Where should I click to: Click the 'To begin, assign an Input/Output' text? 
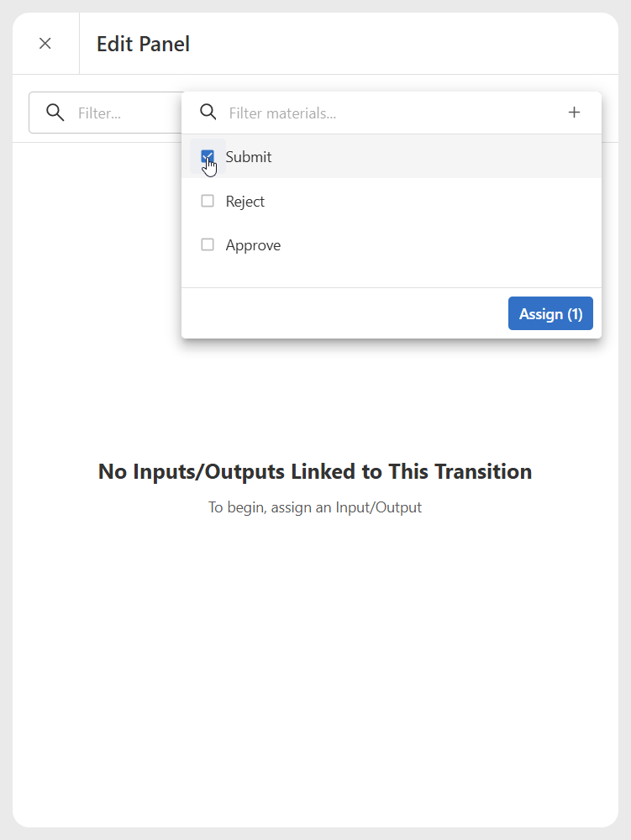(315, 507)
